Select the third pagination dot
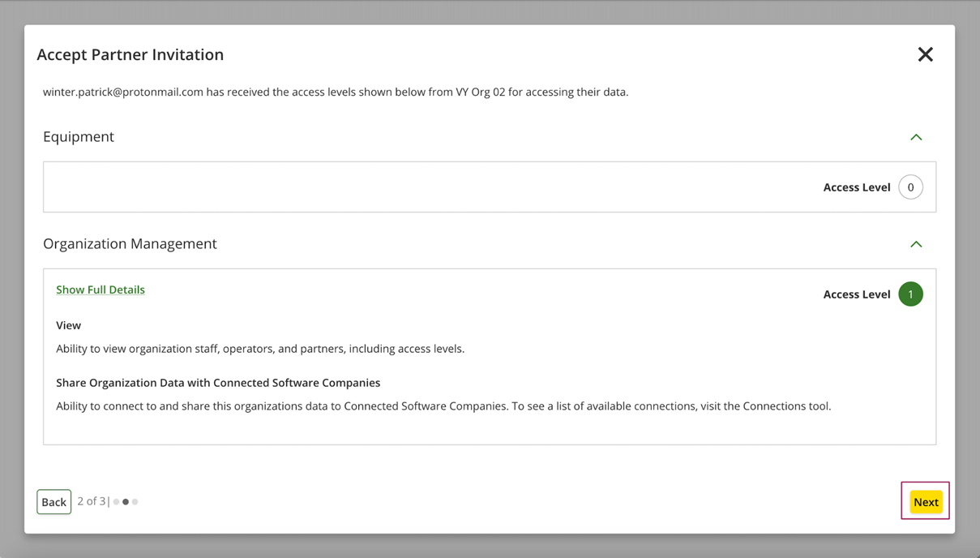Image resolution: width=980 pixels, height=558 pixels. pos(135,502)
